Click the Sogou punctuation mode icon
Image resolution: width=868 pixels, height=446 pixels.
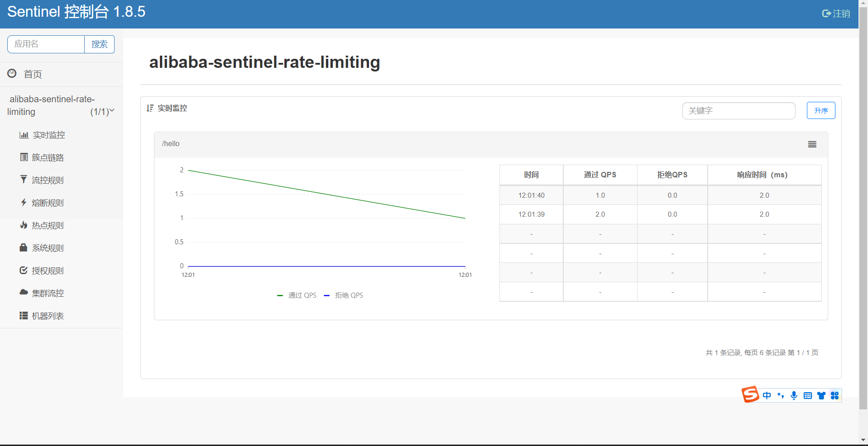(780, 395)
